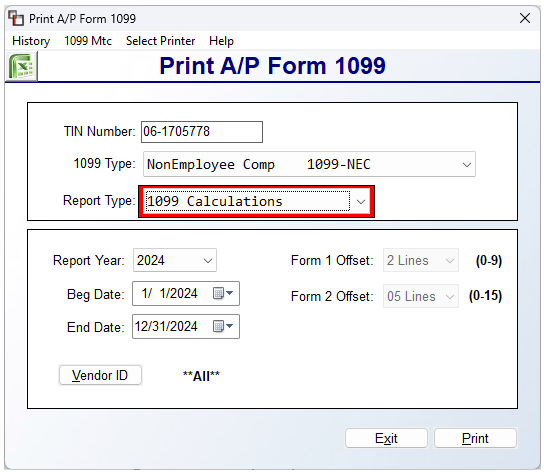Close the Print A/P Form 1099 window
544x472 pixels.
point(525,18)
